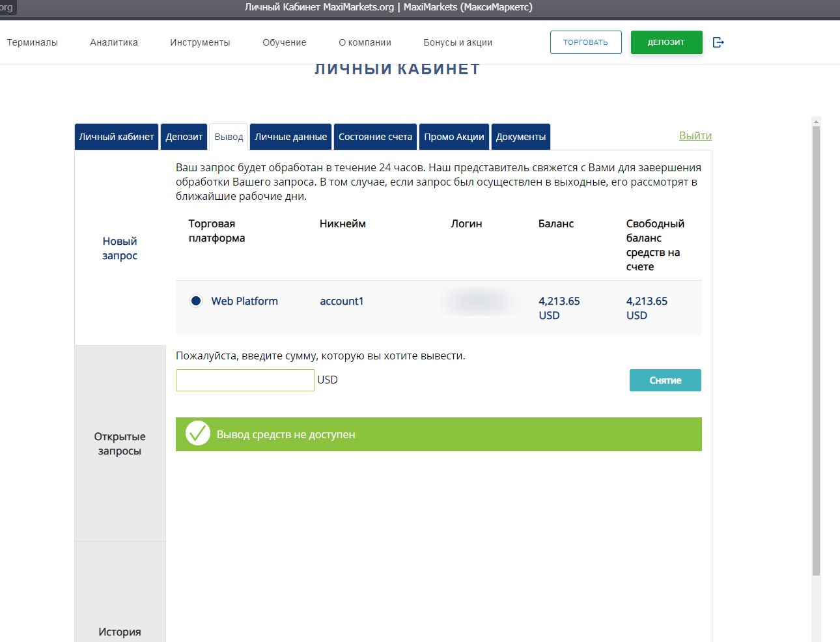Open the О компании menu
Image resolution: width=840 pixels, height=642 pixels.
click(365, 42)
